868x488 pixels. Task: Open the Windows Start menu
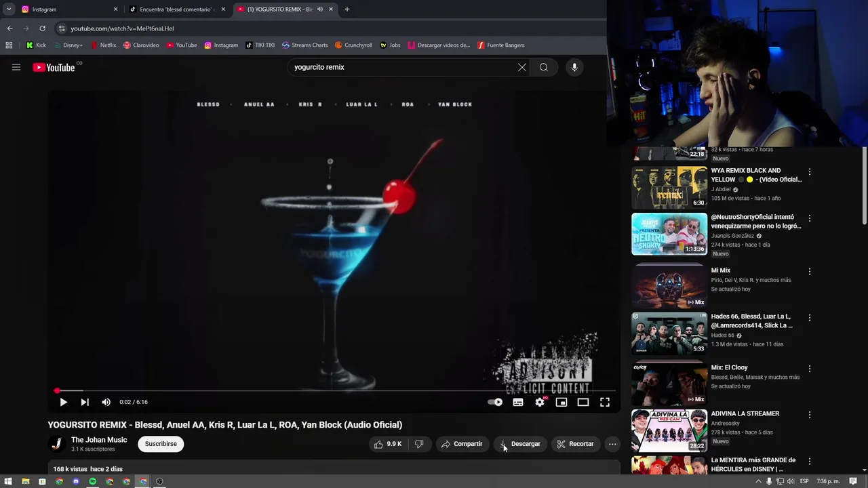tap(8, 481)
